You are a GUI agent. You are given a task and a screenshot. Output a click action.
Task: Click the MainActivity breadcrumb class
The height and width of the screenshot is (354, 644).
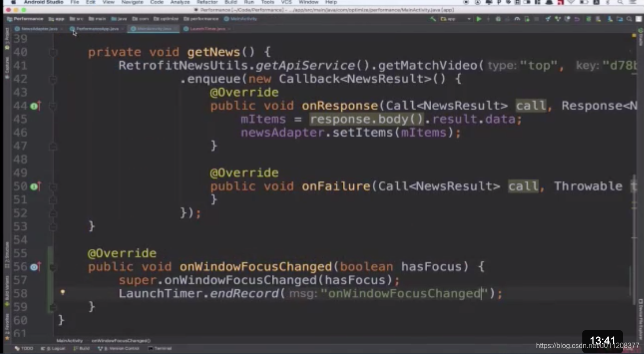pyautogui.click(x=241, y=19)
